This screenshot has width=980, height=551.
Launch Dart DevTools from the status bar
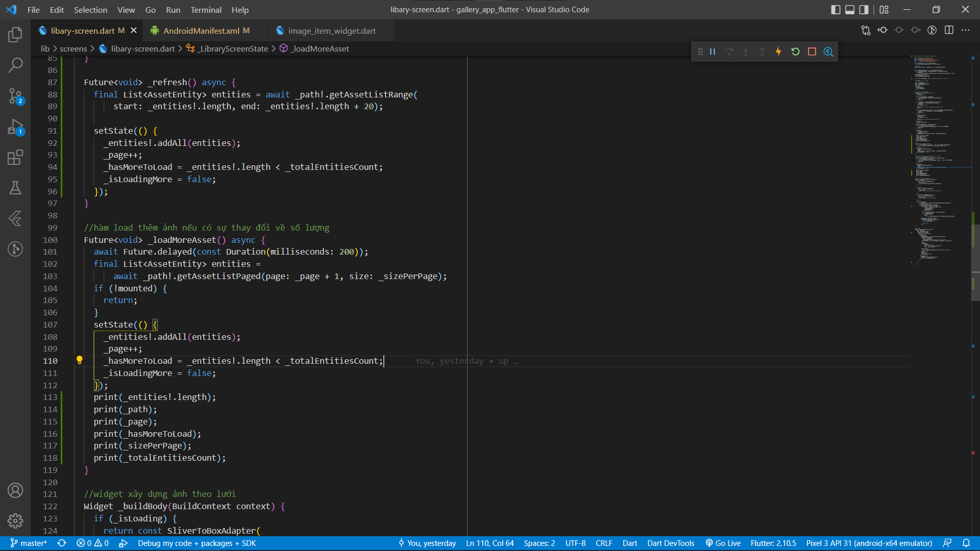(x=670, y=543)
